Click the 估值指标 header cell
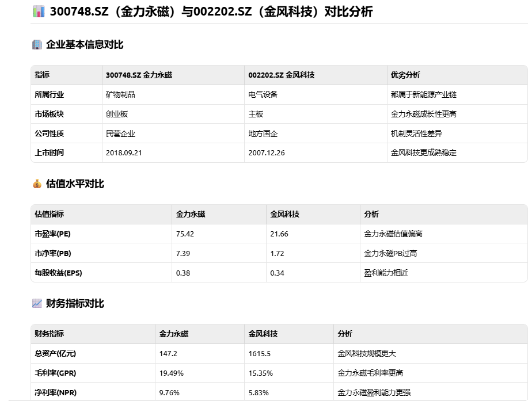The height and width of the screenshot is (401, 532). (x=50, y=214)
